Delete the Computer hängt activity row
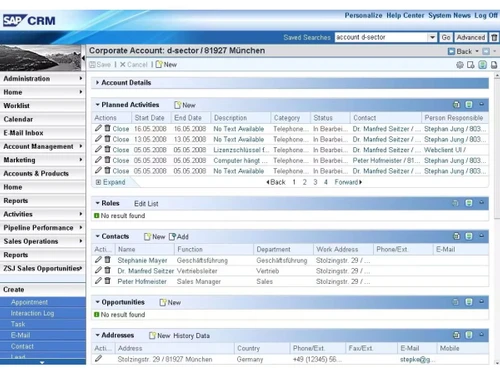Screen dimensions: 500x375 (107, 160)
